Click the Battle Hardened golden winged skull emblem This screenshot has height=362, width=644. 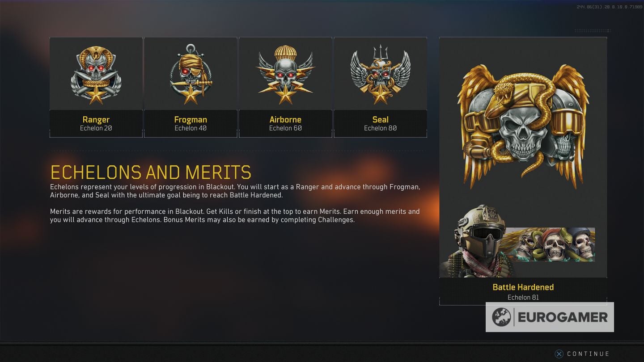523,126
